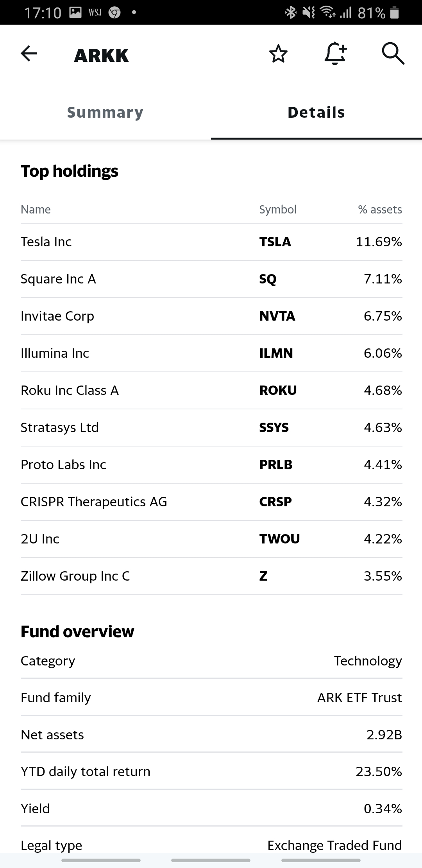The height and width of the screenshot is (868, 422).
Task: Tap the WSJ notification icon
Action: (95, 13)
